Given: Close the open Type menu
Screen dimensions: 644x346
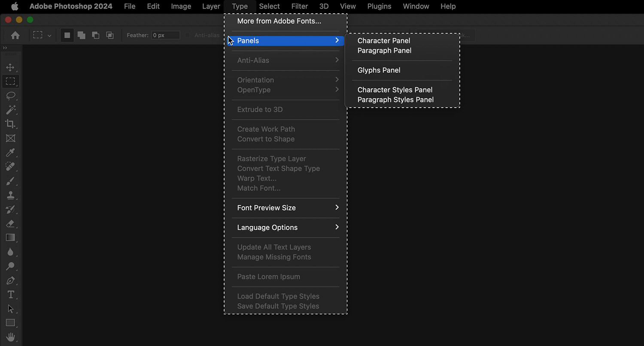Looking at the screenshot, I should (240, 6).
